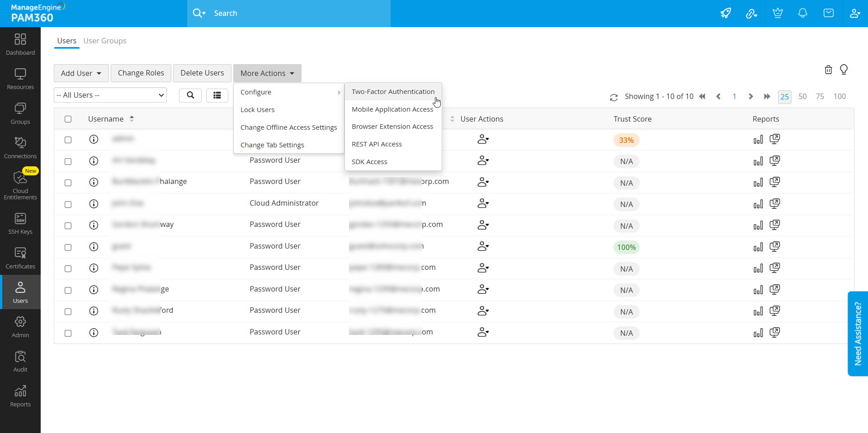Click the notifications bell icon
This screenshot has width=868, height=433.
click(802, 13)
